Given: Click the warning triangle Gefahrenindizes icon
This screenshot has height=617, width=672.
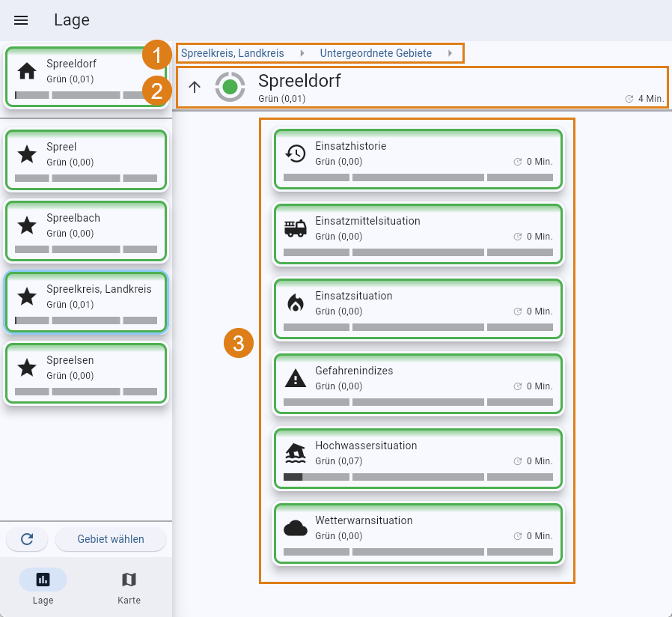Looking at the screenshot, I should (296, 378).
